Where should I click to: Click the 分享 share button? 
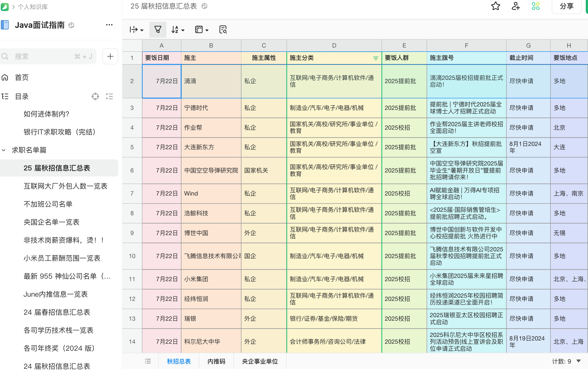click(566, 7)
